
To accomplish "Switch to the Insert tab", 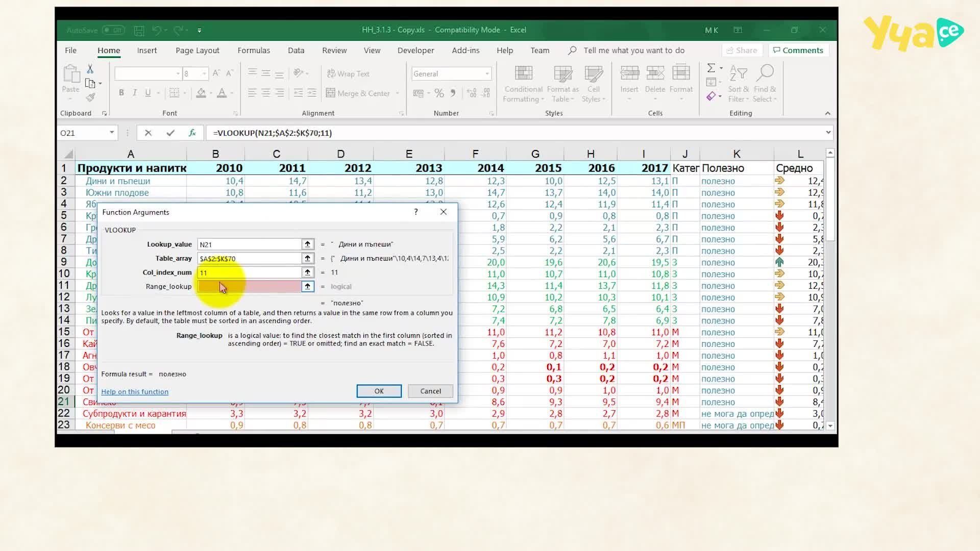I will click(147, 50).
